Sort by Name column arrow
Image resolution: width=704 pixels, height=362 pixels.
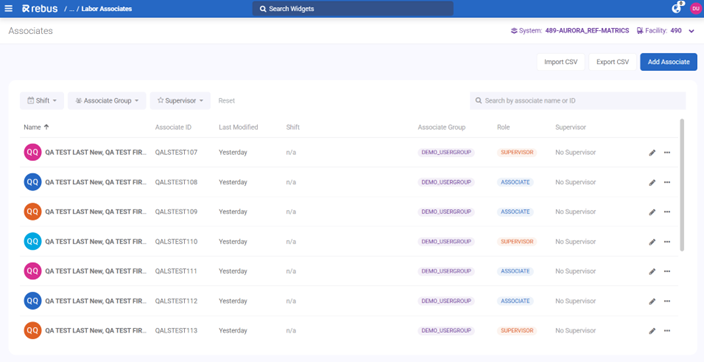46,127
